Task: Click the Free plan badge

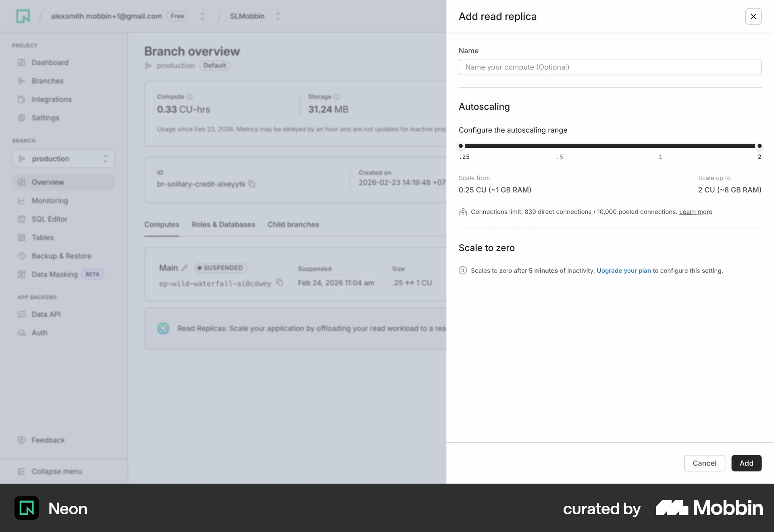Action: click(177, 16)
